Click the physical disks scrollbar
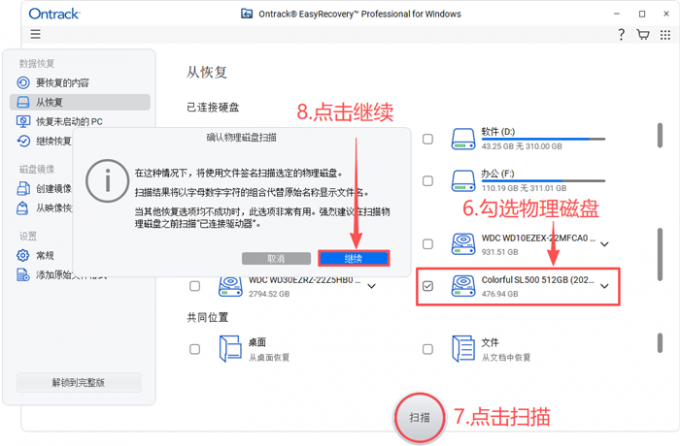This screenshot has height=446, width=680. [660, 255]
